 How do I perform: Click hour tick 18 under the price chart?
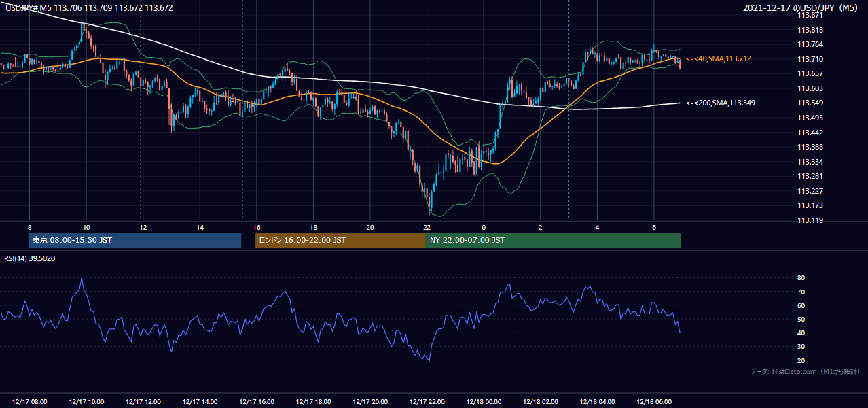point(313,227)
